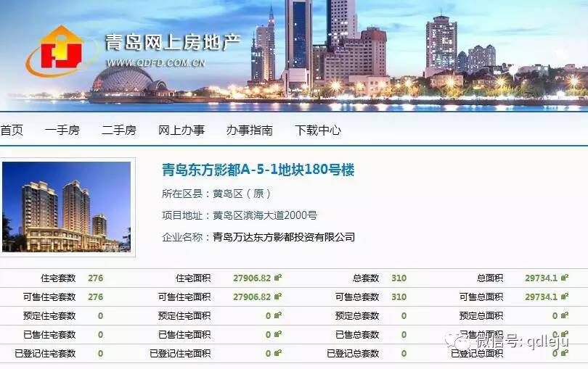The width and height of the screenshot is (588, 369).
Task: Open the 一手房 menu item
Action: [62, 130]
